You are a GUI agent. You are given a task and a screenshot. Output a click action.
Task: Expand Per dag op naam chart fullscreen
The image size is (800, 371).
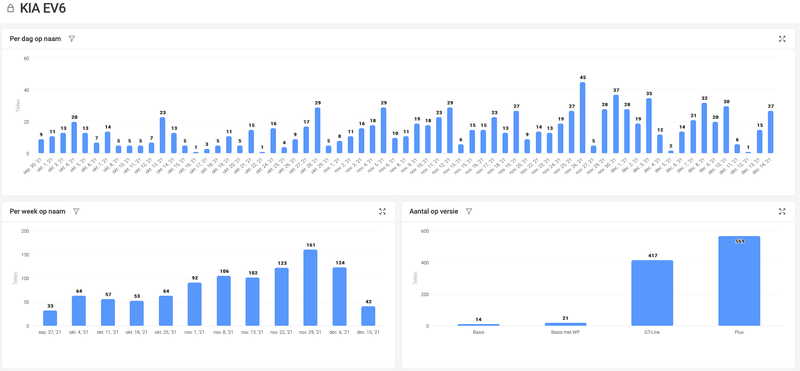click(782, 39)
